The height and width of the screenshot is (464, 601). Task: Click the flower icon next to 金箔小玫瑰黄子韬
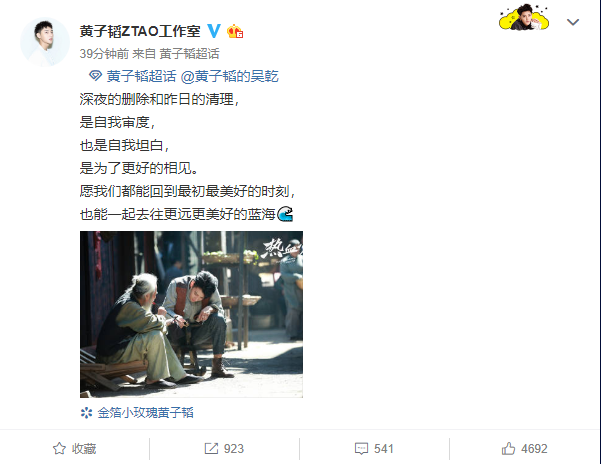86,413
